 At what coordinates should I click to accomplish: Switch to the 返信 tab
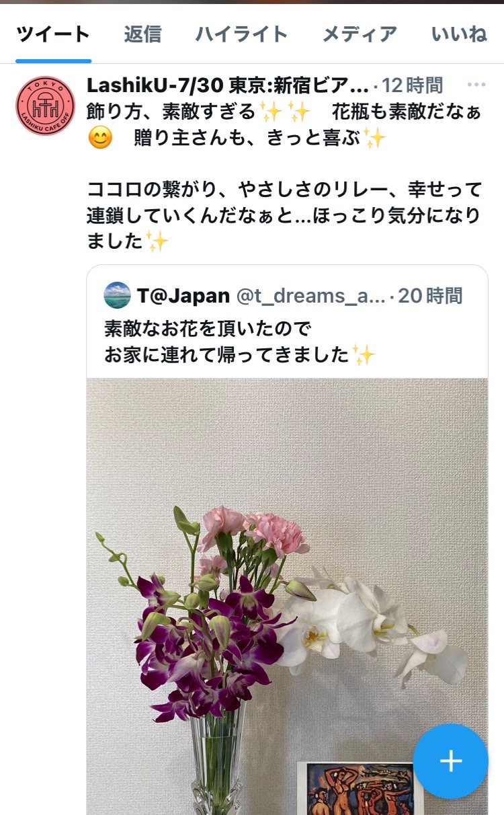[142, 34]
